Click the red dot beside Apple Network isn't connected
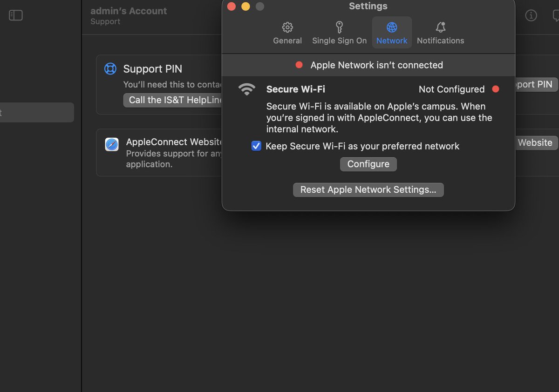559x392 pixels. (299, 65)
